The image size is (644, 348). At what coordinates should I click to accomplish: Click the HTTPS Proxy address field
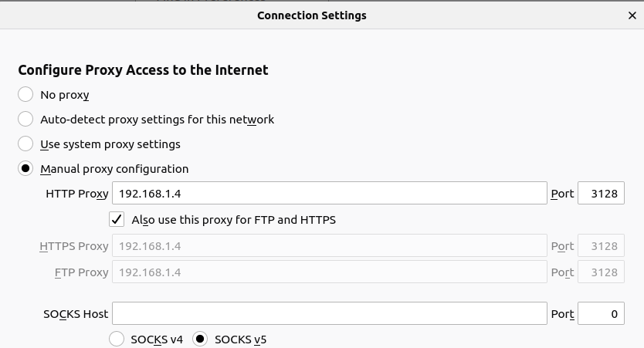click(x=330, y=246)
